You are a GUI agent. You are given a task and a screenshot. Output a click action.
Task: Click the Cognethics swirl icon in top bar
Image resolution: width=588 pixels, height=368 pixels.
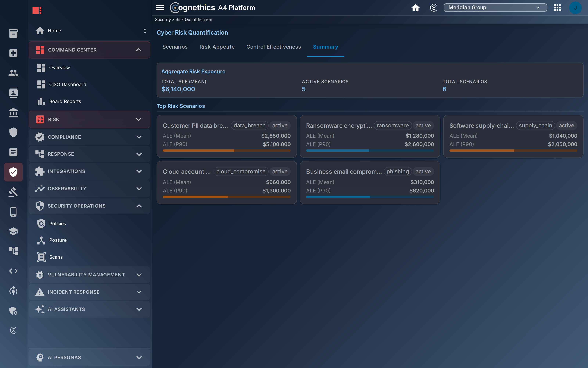click(433, 8)
